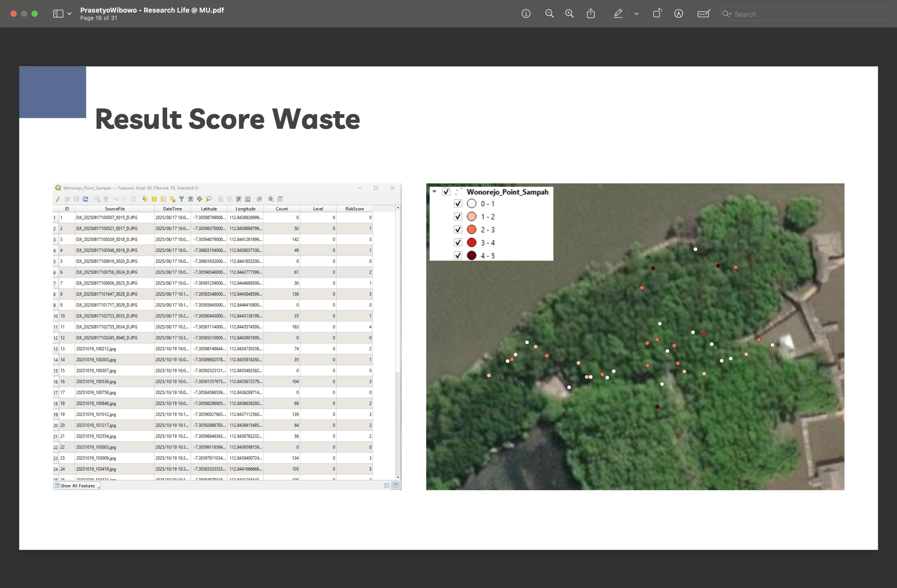Select the 3 - 4 red color swatch
This screenshot has height=588, width=897.
[x=471, y=243]
